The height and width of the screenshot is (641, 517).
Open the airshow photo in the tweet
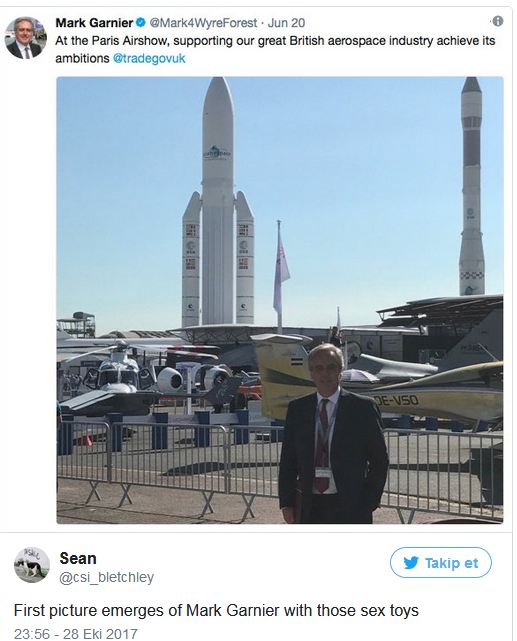(280, 300)
